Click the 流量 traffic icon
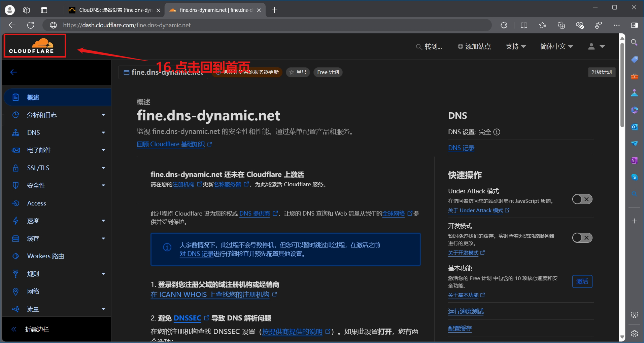This screenshot has width=644, height=343. (x=15, y=309)
